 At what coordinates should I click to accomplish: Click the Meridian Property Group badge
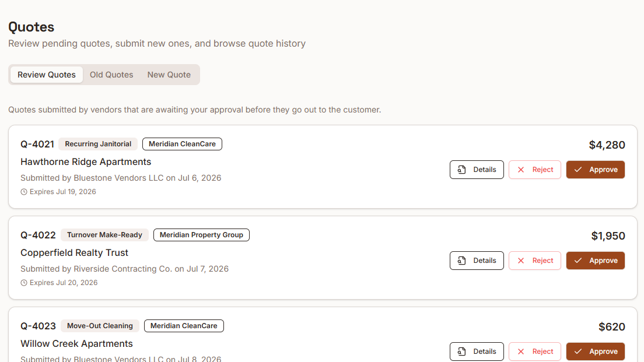pyautogui.click(x=201, y=235)
